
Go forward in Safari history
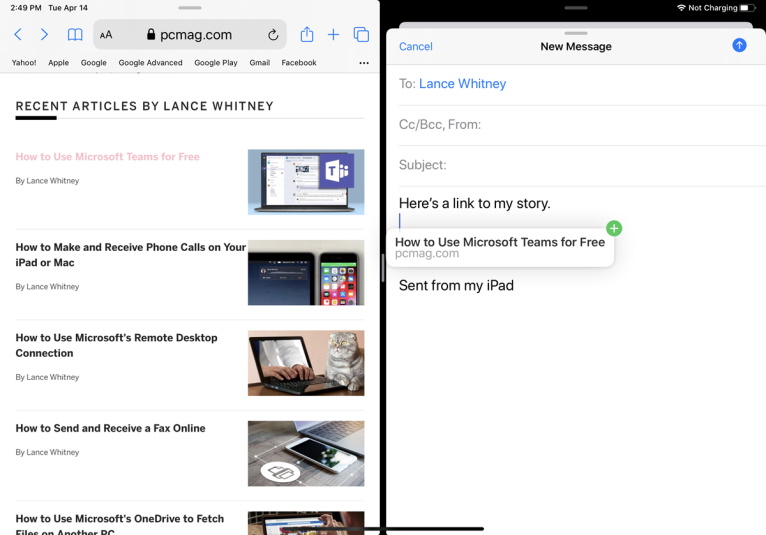pos(44,35)
